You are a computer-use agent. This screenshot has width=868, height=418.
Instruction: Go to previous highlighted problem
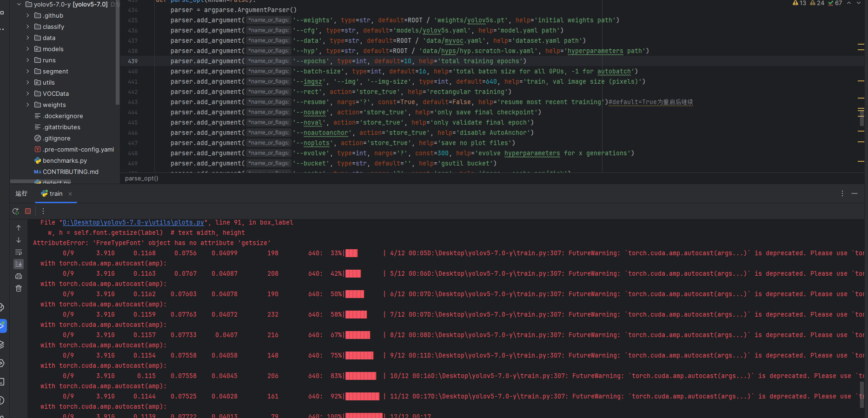point(849,3)
